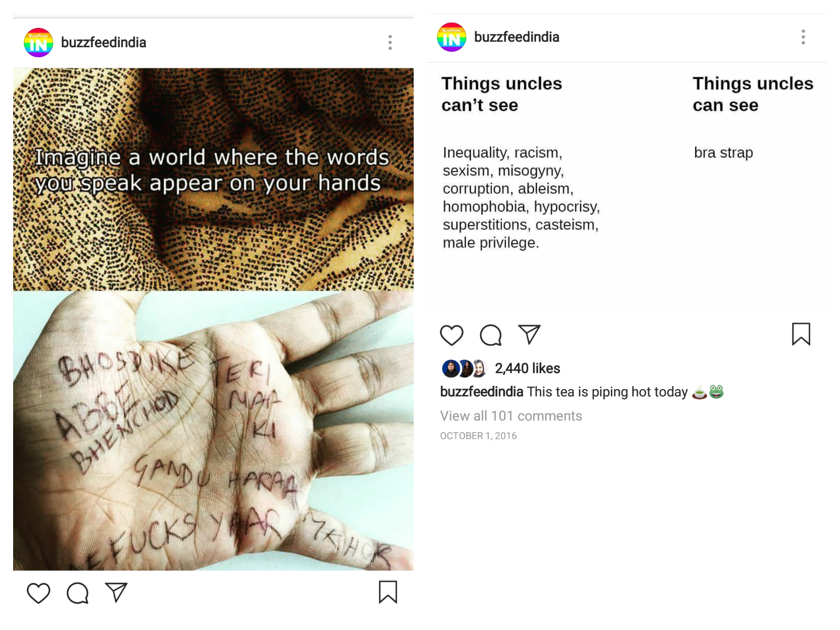840x630 pixels.
Task: Click buzzfeedindia name in the caption
Action: pyautogui.click(x=481, y=392)
